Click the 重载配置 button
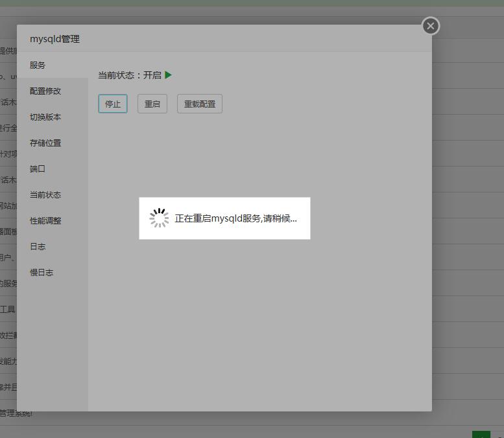Screen dimensions: 504x438 (x=200, y=104)
